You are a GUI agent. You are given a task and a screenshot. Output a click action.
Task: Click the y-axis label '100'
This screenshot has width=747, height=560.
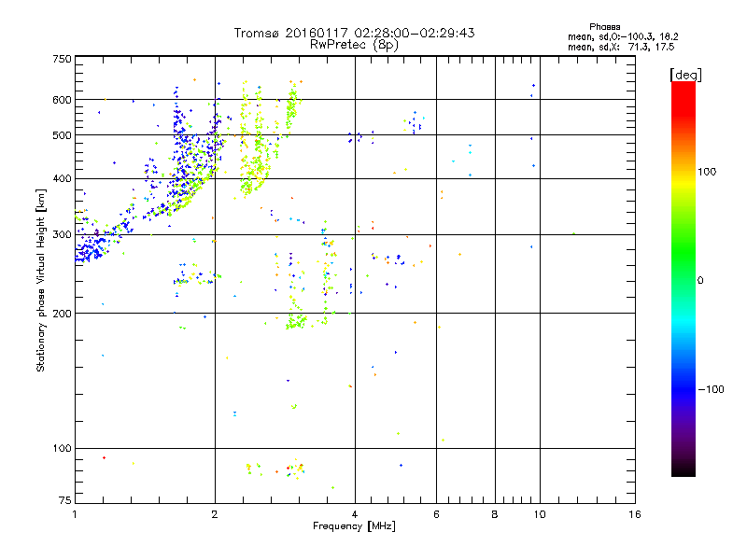pyautogui.click(x=62, y=449)
